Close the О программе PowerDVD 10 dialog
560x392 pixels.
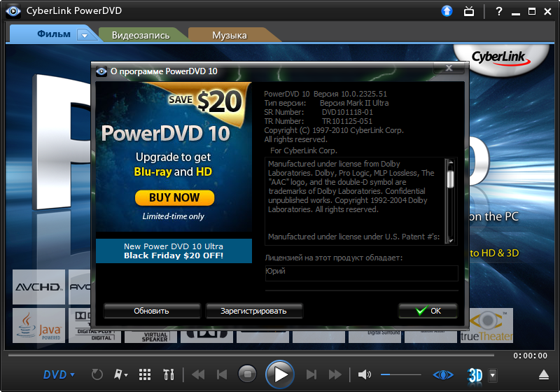click(x=449, y=68)
